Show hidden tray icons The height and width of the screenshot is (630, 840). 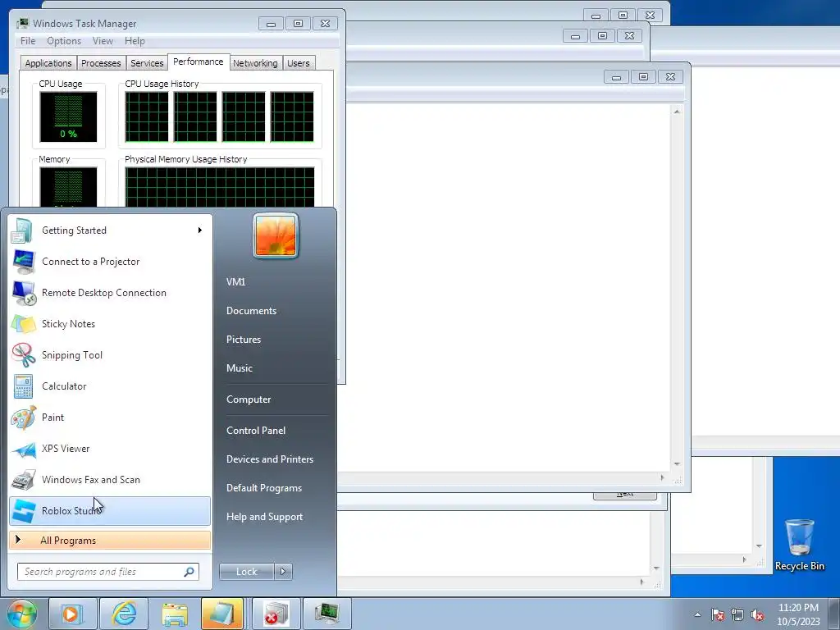(697, 614)
